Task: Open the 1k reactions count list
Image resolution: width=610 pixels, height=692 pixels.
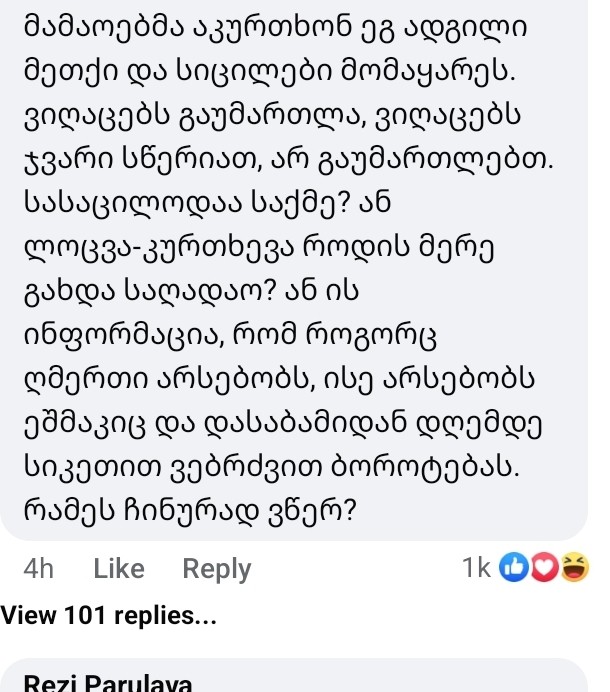Action: click(x=477, y=569)
